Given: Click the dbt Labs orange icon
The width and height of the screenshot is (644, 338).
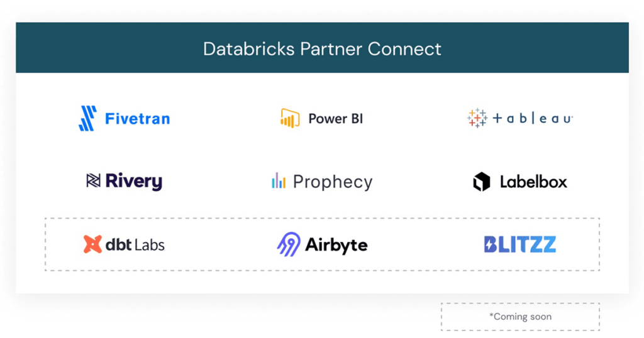Looking at the screenshot, I should click(92, 244).
